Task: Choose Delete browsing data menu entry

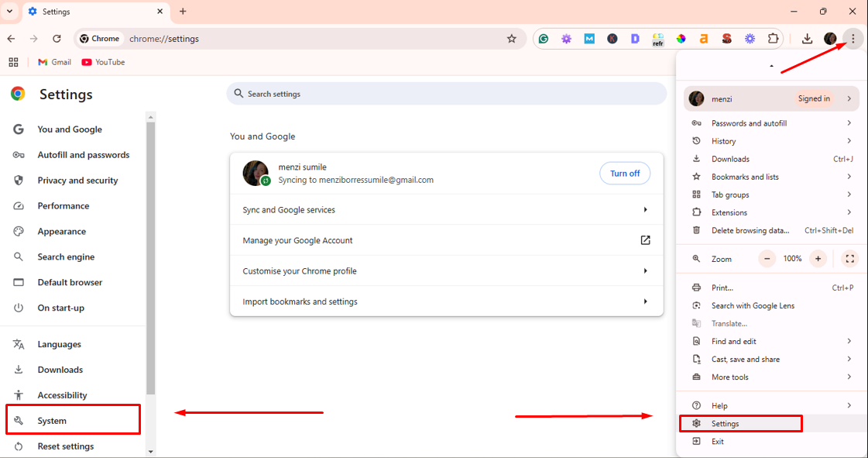Action: tap(750, 230)
